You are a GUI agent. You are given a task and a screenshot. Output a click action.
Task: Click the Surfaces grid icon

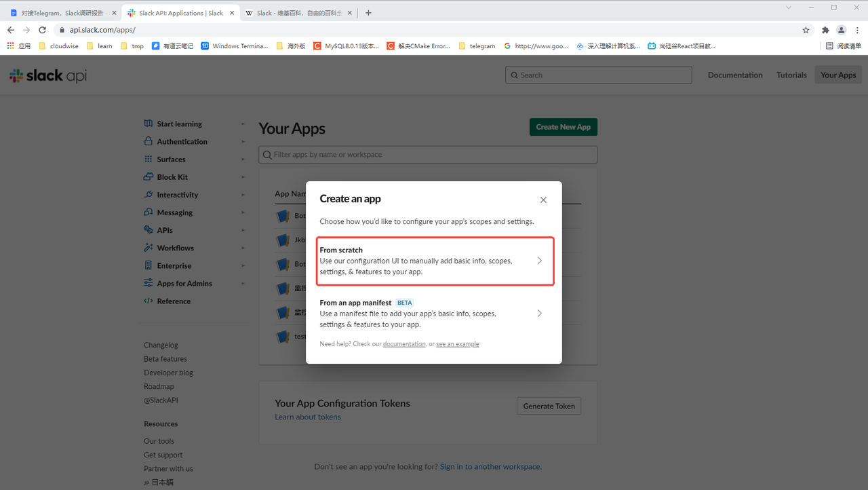tap(149, 159)
